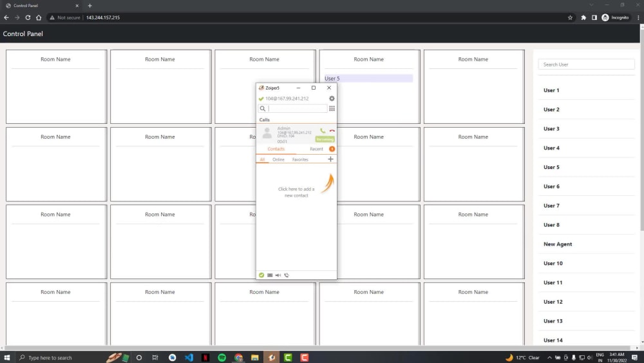Open Visual Studio Code from taskbar
Image resolution: width=644 pixels, height=363 pixels.
(189, 358)
